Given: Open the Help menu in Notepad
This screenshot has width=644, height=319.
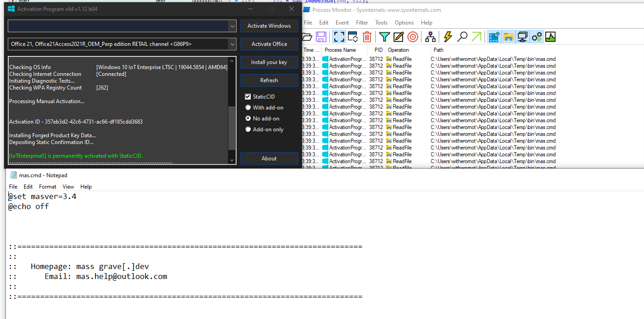Looking at the screenshot, I should click(86, 187).
